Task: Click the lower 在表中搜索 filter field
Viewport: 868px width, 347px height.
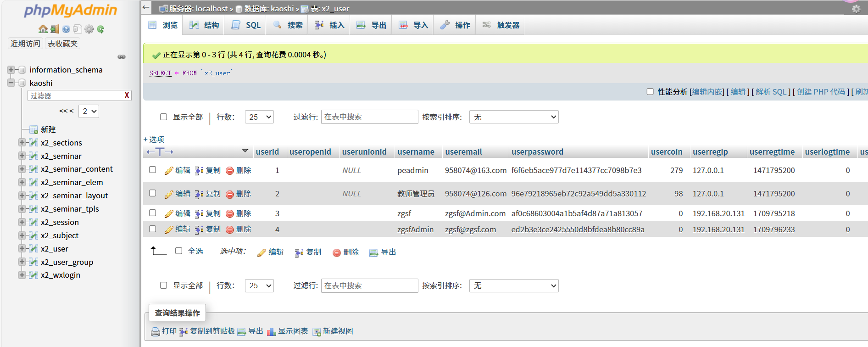Action: point(370,285)
